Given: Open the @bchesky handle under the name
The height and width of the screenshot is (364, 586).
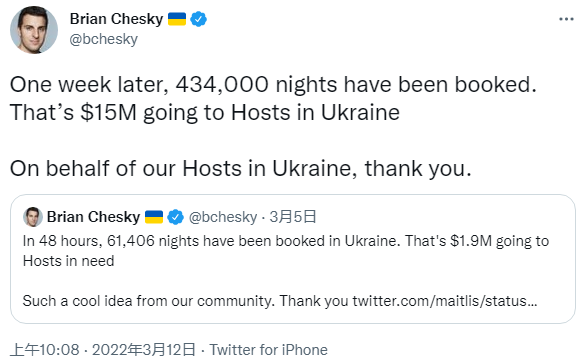Looking at the screenshot, I should pos(104,39).
